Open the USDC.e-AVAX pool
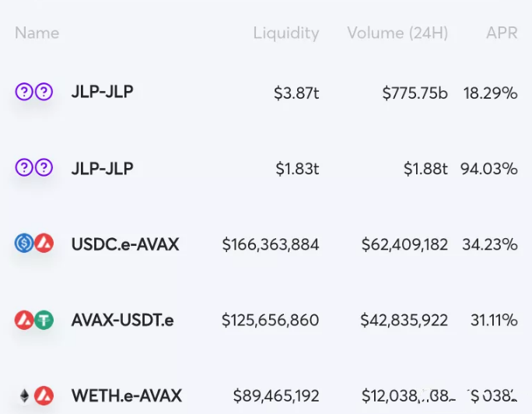Image resolution: width=532 pixels, height=414 pixels. tap(266, 244)
